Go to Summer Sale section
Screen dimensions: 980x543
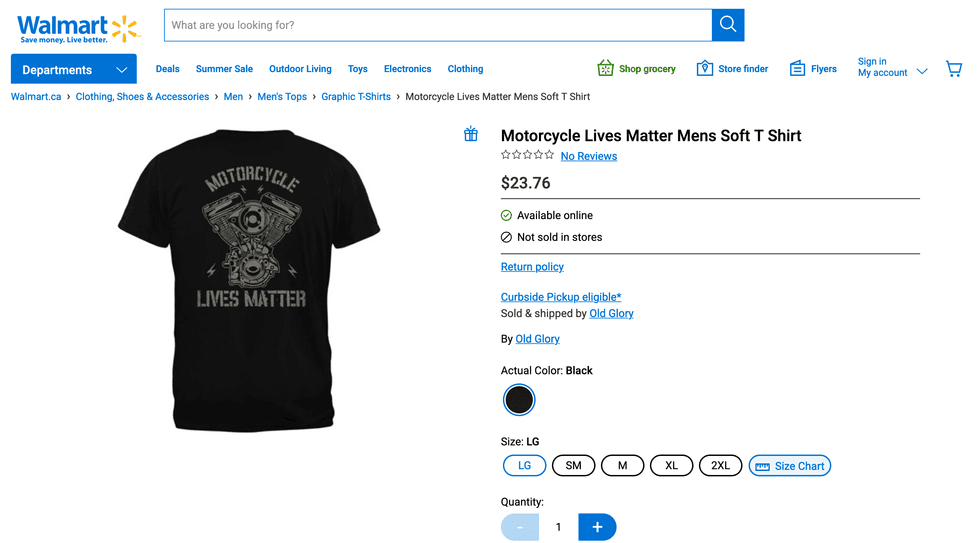[224, 69]
